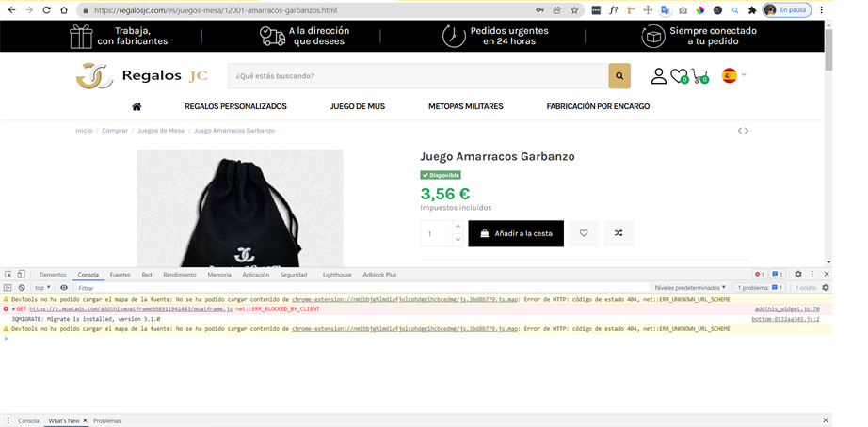The height and width of the screenshot is (427, 868).
Task: Open the wishlist heart in site header
Action: tap(679, 76)
